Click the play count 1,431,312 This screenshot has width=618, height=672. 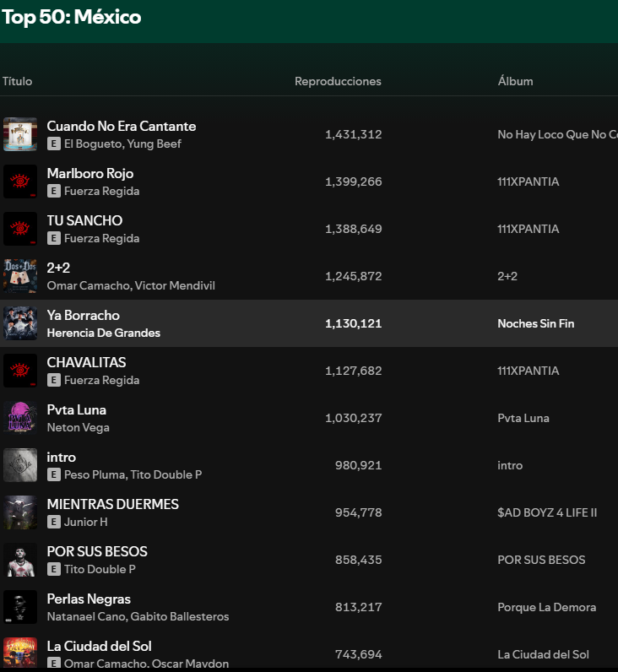pyautogui.click(x=353, y=134)
